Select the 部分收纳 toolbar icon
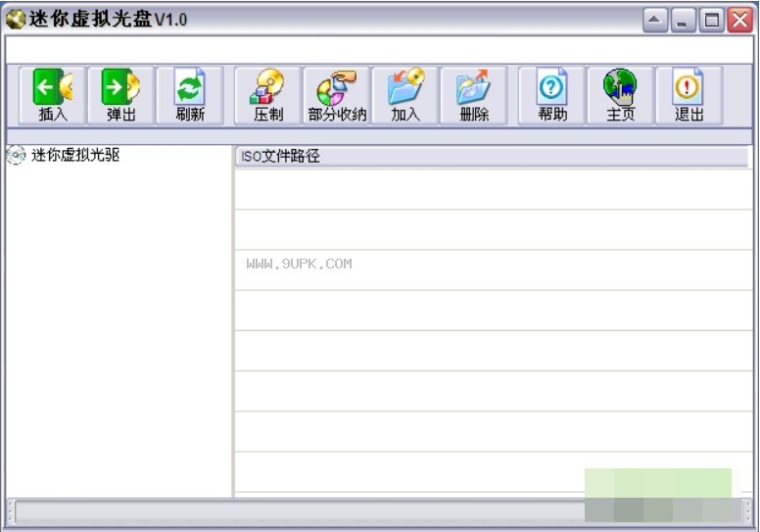 click(337, 96)
